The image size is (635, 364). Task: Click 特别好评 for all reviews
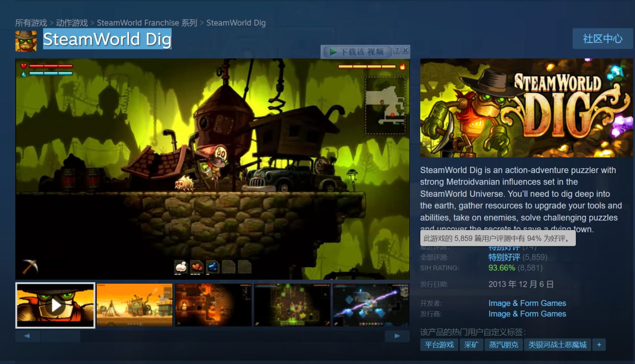504,257
